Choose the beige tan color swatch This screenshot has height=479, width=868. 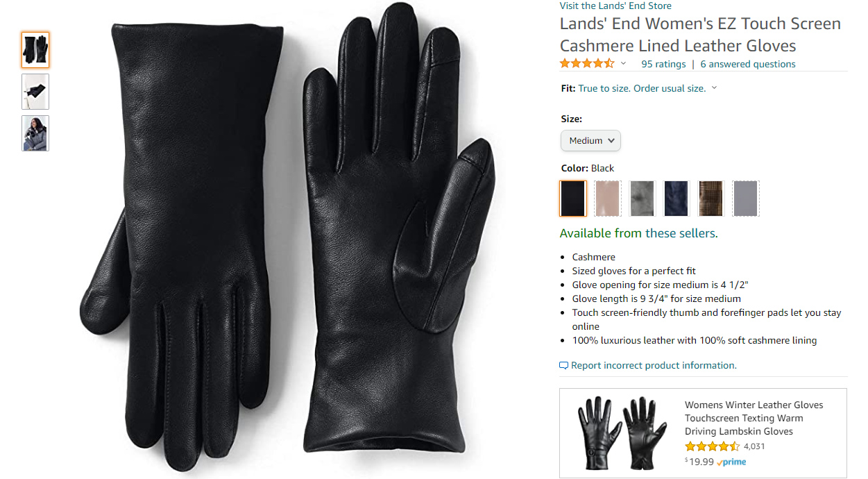coord(608,199)
